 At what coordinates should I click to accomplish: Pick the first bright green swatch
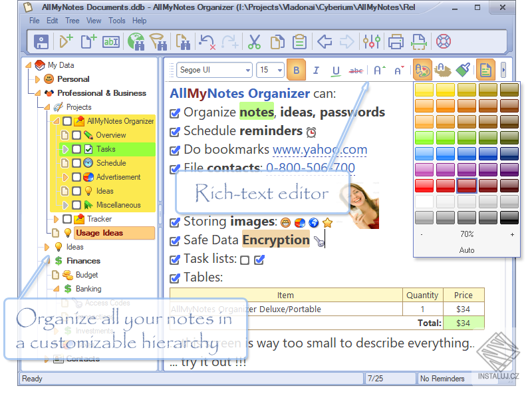point(424,138)
